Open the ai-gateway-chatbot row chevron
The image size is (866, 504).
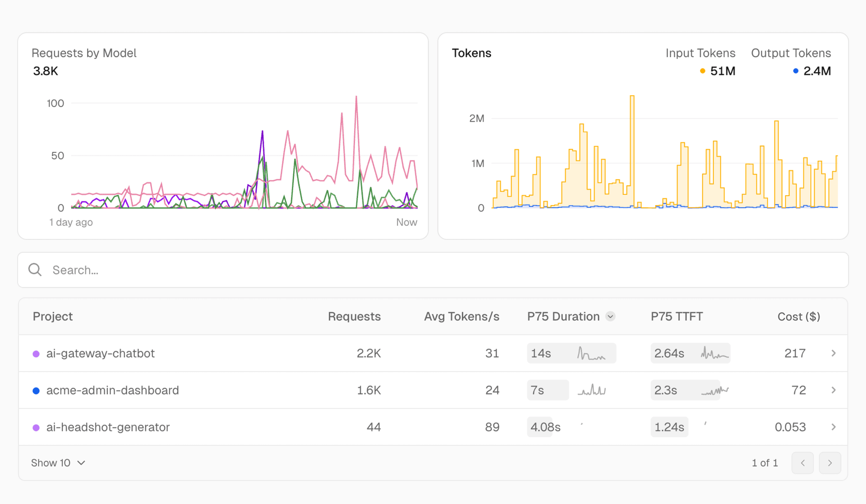833,353
